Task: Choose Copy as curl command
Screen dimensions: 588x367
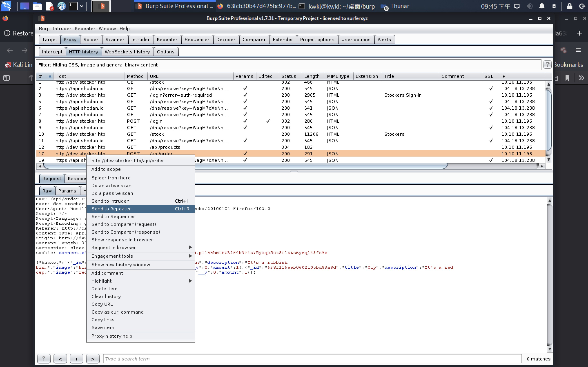Action: pos(117,312)
